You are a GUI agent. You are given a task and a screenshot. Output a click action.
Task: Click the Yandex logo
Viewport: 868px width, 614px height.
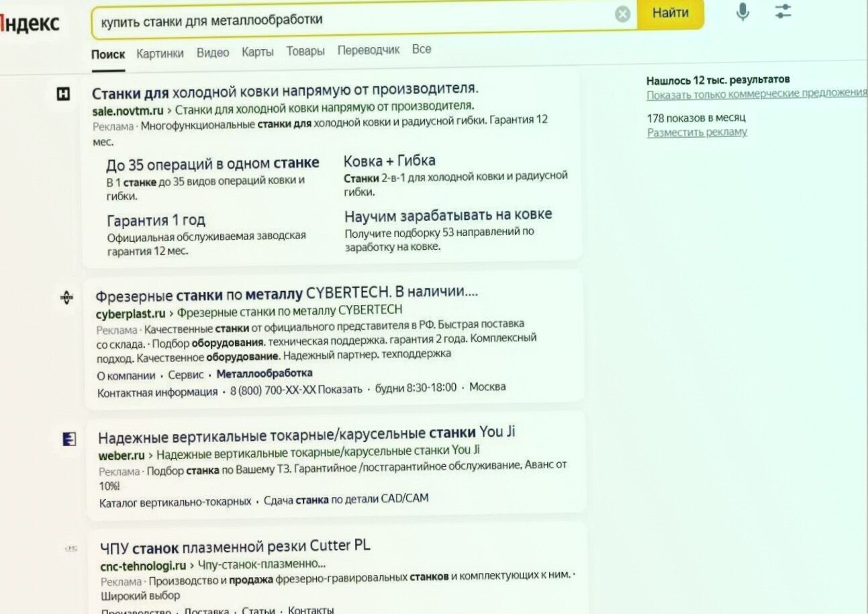tap(30, 23)
